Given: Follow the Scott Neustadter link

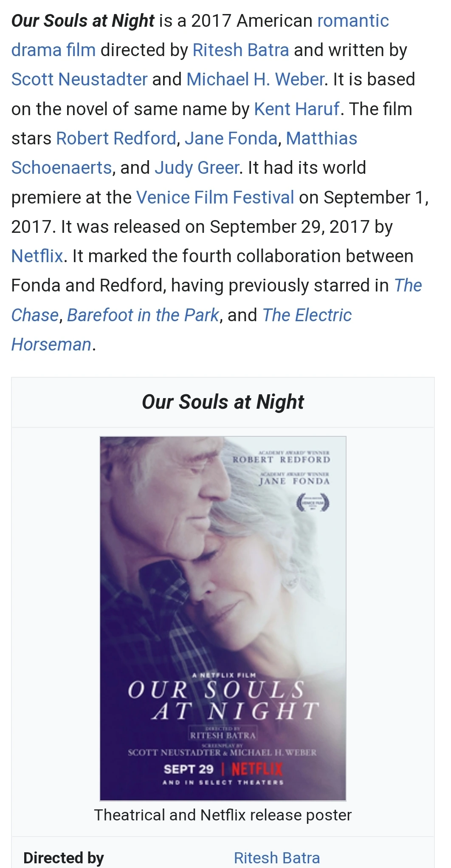Looking at the screenshot, I should pos(79,79).
